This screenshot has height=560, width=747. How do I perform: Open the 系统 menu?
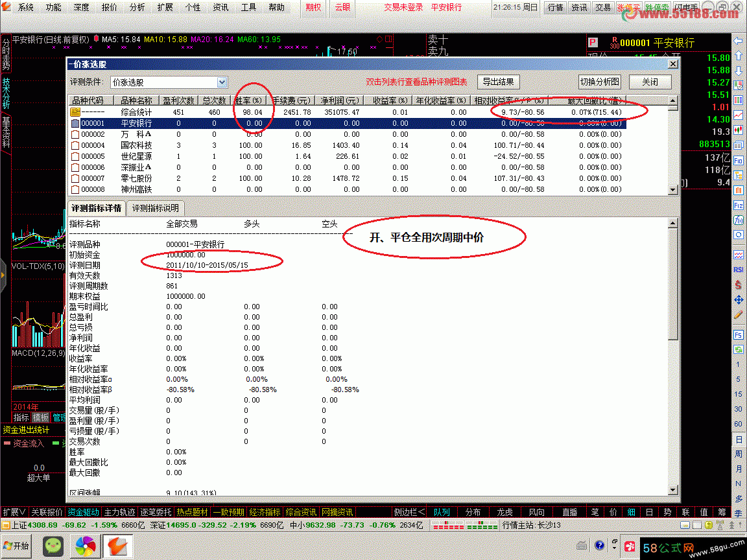pyautogui.click(x=25, y=8)
